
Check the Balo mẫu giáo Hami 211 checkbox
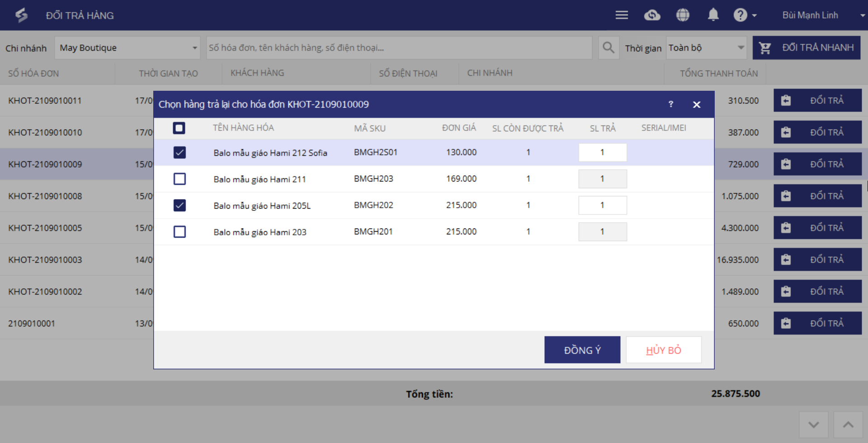tap(179, 179)
